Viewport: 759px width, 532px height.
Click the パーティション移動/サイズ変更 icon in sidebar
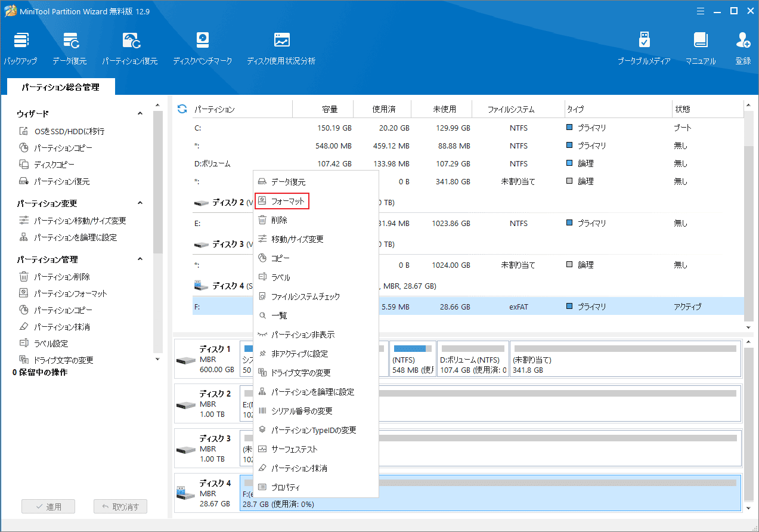pos(24,221)
